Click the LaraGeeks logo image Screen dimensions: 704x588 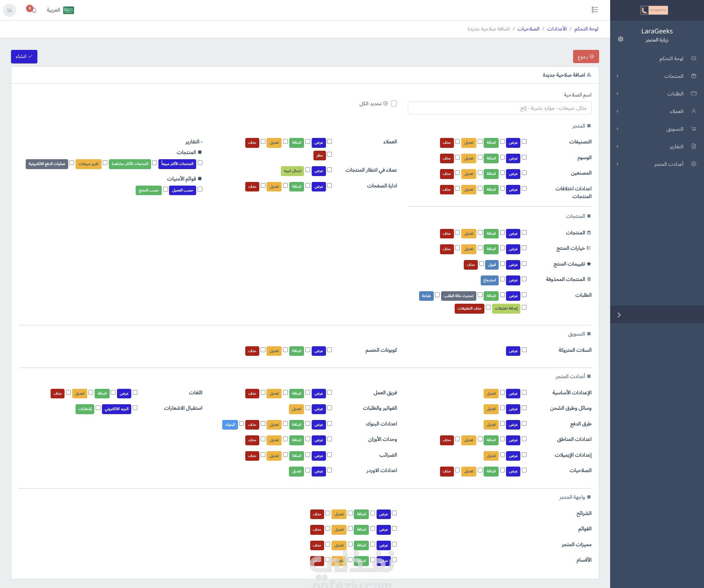click(x=654, y=10)
